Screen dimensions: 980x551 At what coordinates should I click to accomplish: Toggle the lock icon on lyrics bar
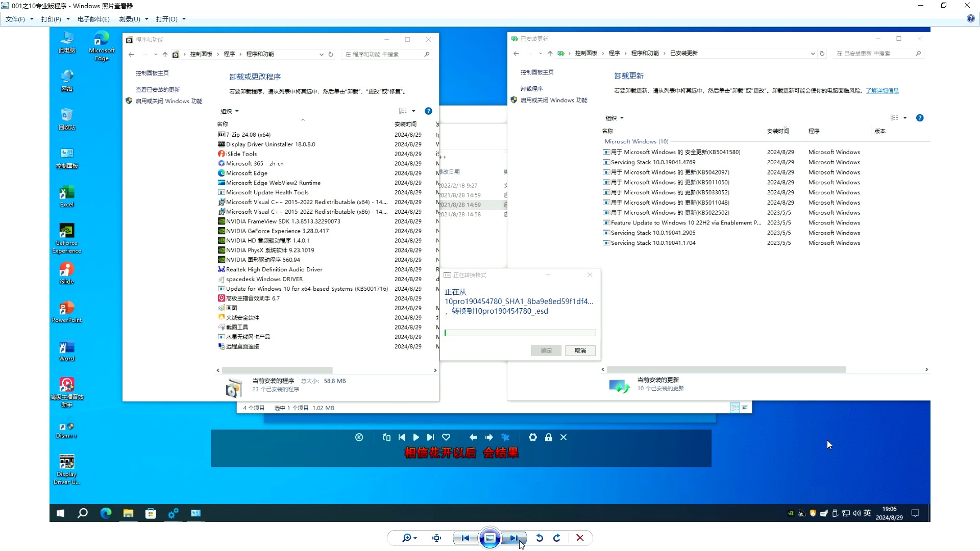coord(548,437)
